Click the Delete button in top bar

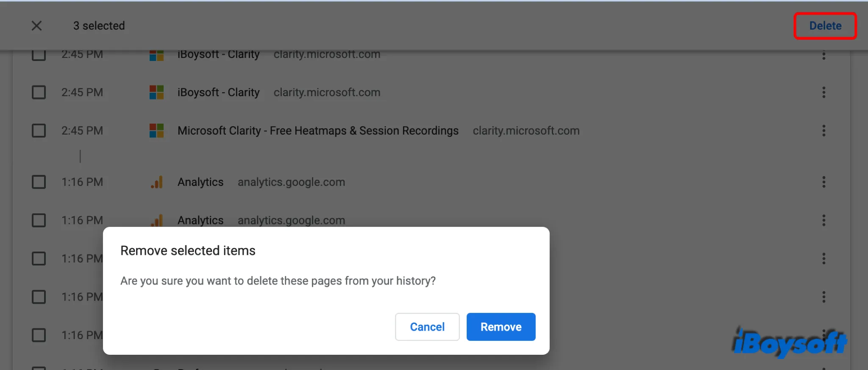[x=825, y=26]
